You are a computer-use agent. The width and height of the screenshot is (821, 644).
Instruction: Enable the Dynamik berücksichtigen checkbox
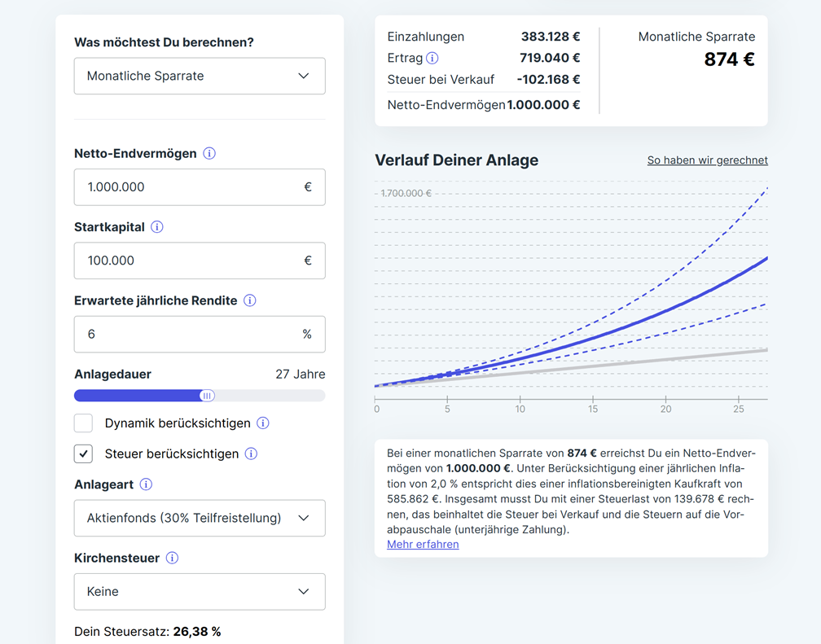point(84,423)
